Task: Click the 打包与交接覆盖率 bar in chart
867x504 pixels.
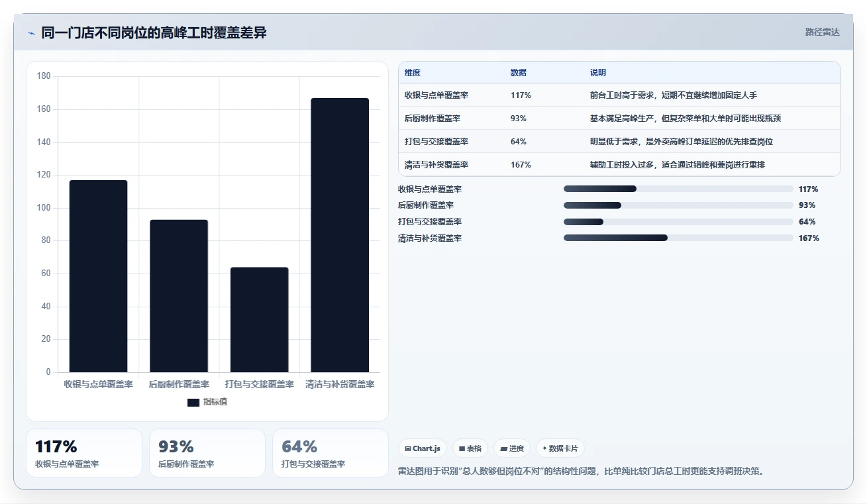Action: click(260, 320)
